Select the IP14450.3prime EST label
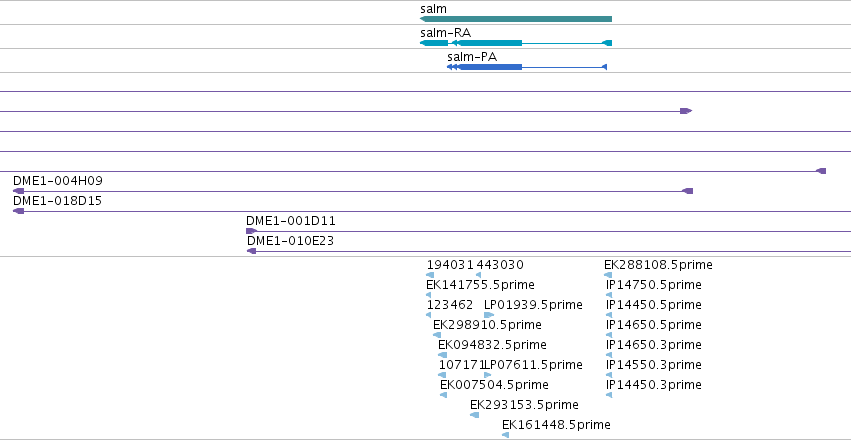 (x=653, y=385)
